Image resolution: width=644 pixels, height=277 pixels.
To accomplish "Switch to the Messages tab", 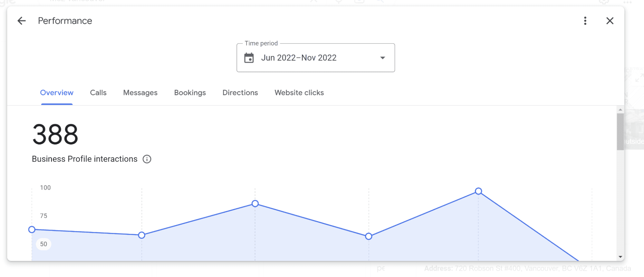I will [140, 93].
